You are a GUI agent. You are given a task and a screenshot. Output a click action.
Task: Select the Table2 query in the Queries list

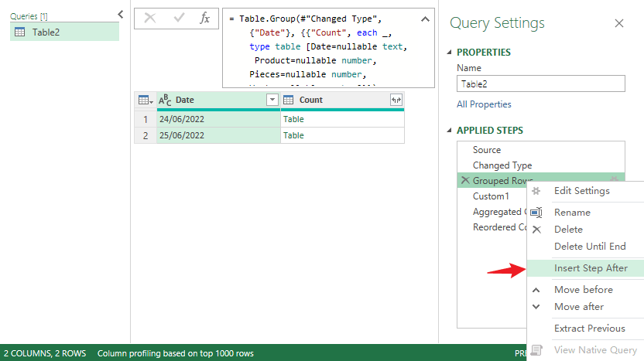[x=64, y=32]
